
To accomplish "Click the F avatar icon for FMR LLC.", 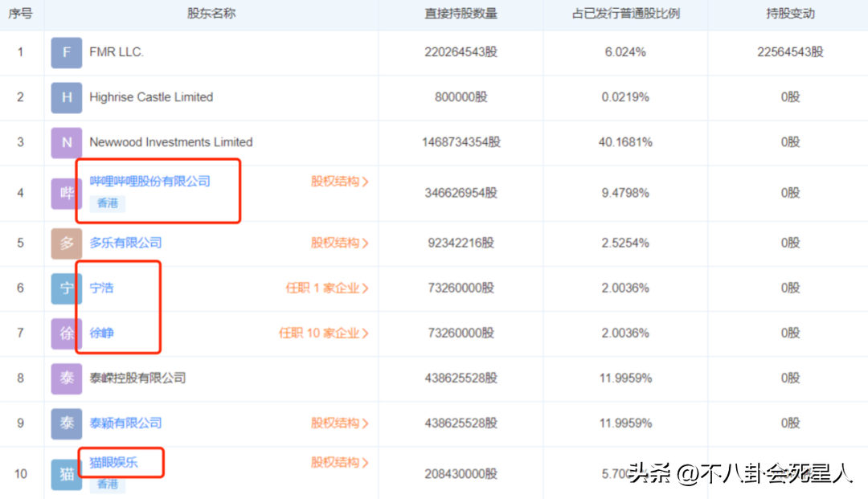I will pos(67,52).
